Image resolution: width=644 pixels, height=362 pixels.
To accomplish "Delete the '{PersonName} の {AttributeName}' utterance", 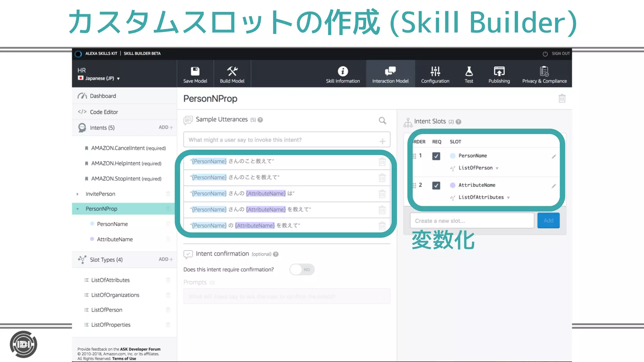I will (382, 226).
